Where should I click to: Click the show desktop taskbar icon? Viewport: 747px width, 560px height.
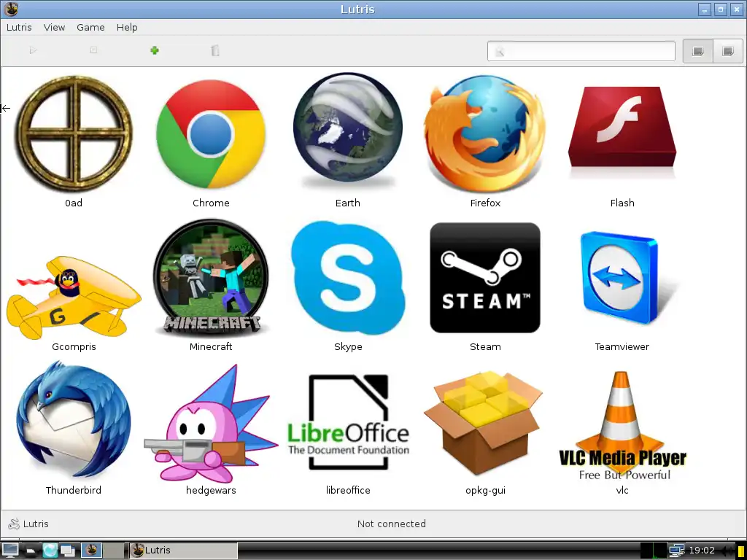click(10, 550)
